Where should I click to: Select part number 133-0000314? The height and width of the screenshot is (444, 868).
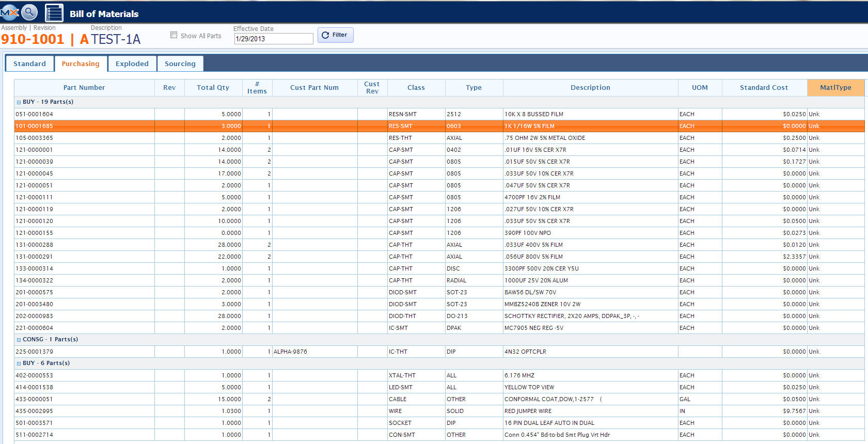click(x=35, y=268)
